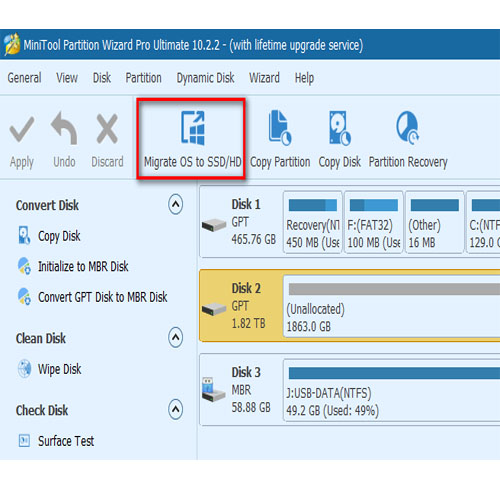Open the Partition menu

143,78
